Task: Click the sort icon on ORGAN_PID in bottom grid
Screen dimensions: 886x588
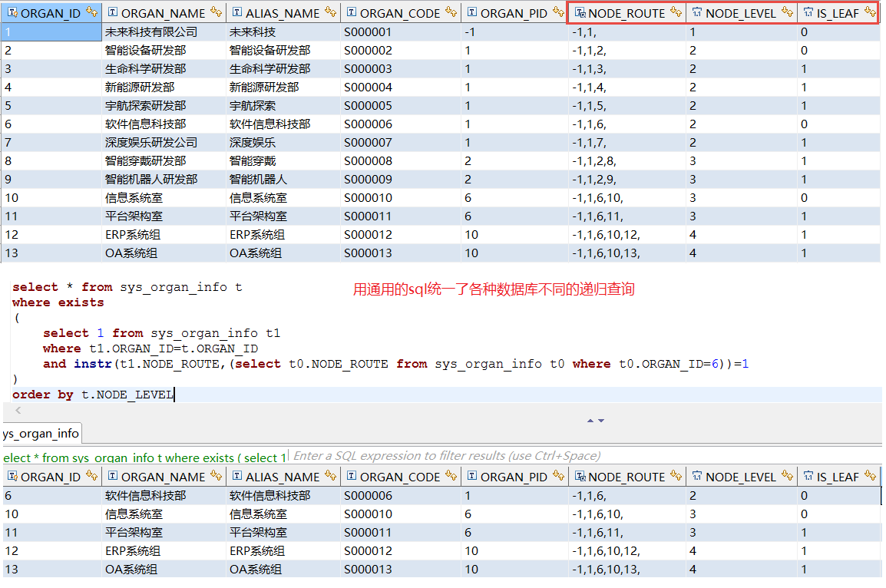Action: [x=557, y=477]
